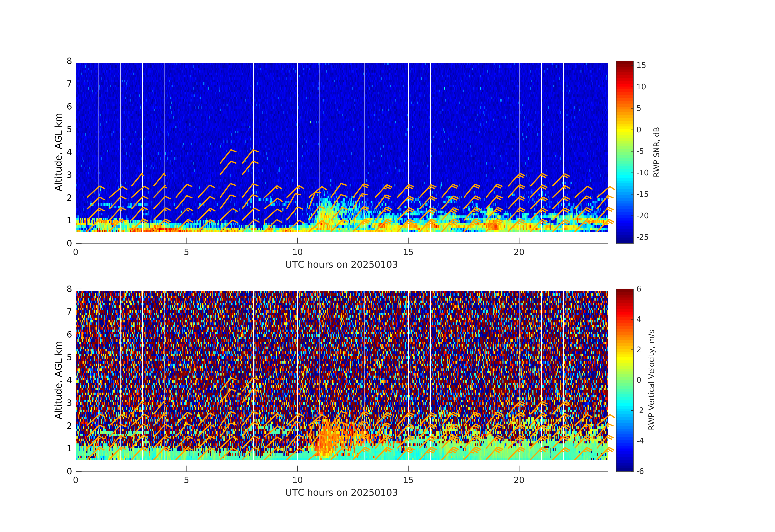Click the RWP Vertical Velocity colorbar

tap(624, 380)
